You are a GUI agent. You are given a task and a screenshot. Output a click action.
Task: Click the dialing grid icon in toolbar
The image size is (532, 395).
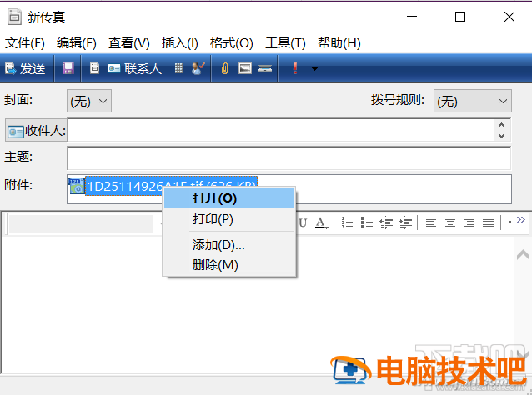pyautogui.click(x=178, y=68)
